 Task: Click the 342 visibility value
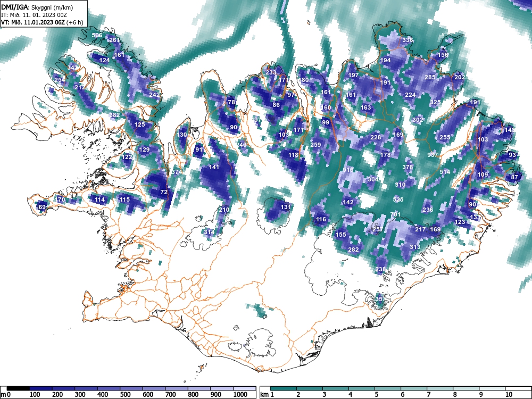72,68
